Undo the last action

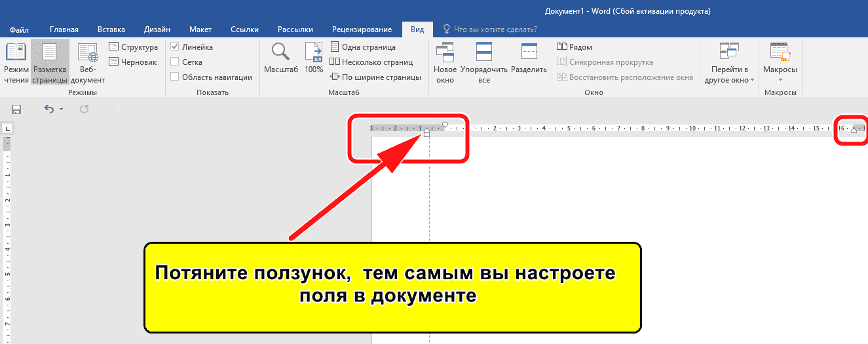coord(49,109)
